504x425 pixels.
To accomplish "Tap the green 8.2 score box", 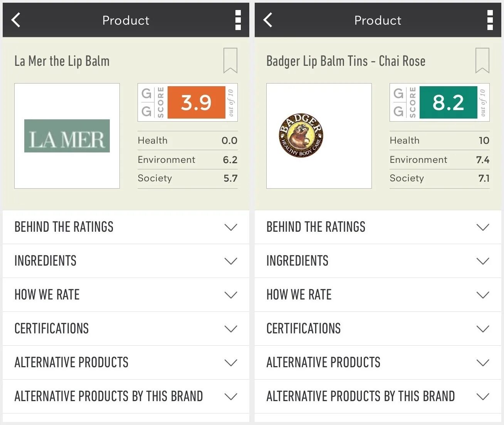I will tap(448, 102).
